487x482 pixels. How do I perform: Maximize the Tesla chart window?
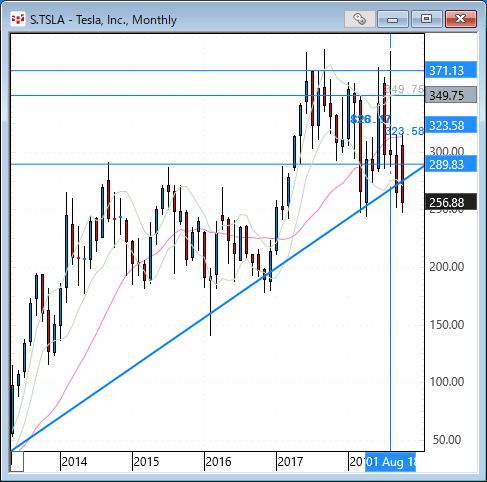click(426, 19)
